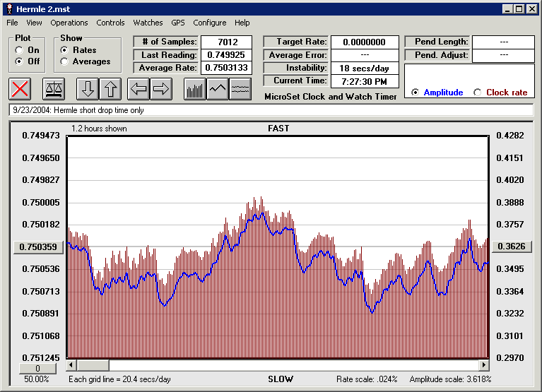Viewport: 542px width, 392px height.
Task: Click the Hermle short drop comment field
Action: point(271,110)
